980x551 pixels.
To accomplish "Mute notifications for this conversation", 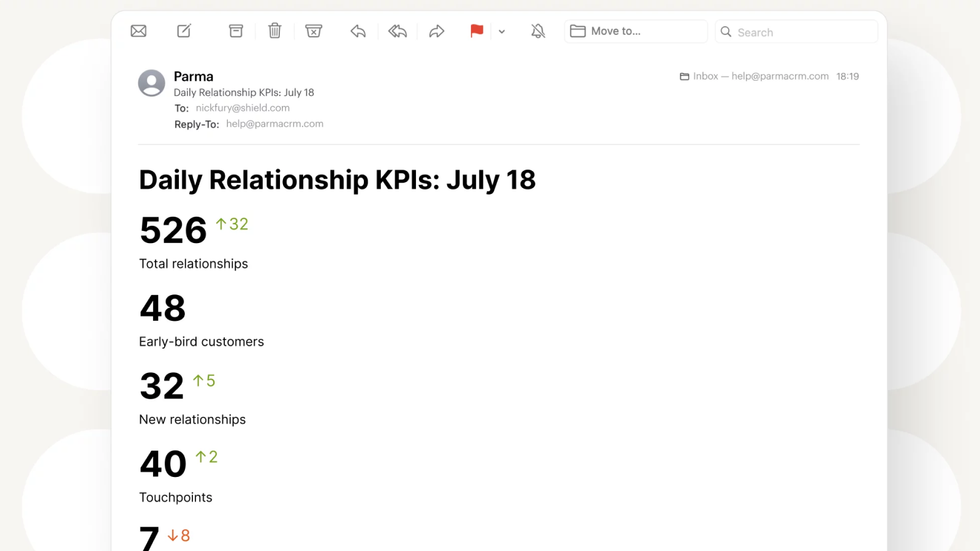I will [x=537, y=31].
